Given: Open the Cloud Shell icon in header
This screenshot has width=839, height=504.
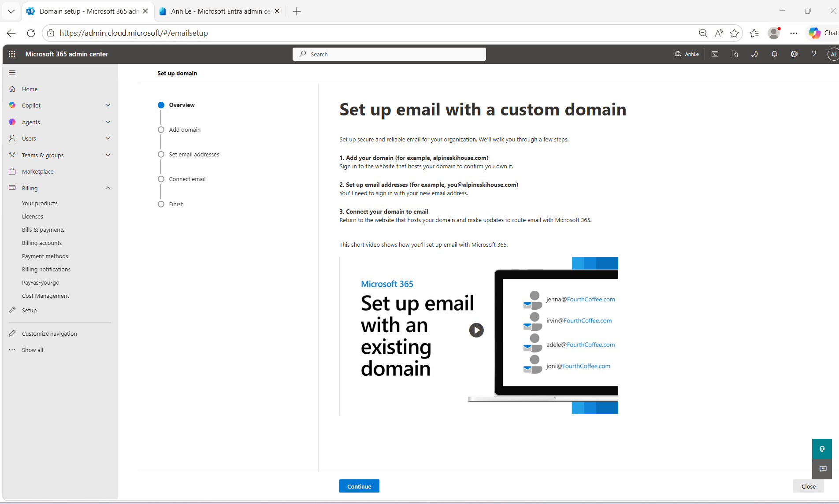Looking at the screenshot, I should coord(715,54).
